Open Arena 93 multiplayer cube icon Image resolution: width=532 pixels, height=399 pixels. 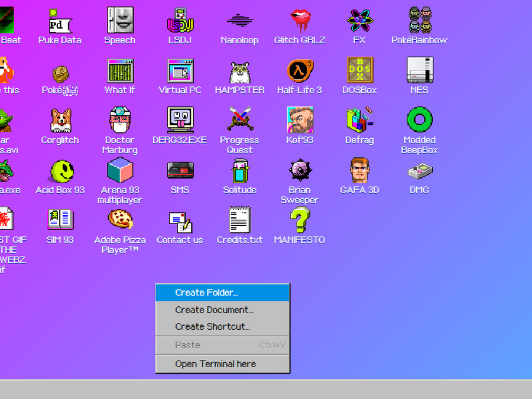click(x=120, y=170)
